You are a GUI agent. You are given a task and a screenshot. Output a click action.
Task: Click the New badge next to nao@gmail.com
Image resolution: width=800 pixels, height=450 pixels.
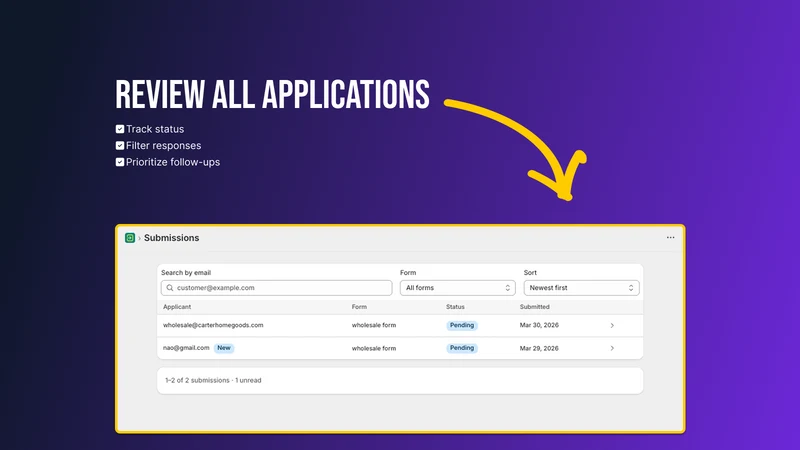click(224, 348)
